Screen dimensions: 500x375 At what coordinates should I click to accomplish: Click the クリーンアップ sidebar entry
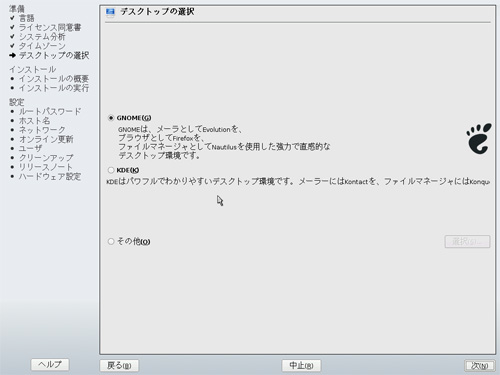click(46, 158)
